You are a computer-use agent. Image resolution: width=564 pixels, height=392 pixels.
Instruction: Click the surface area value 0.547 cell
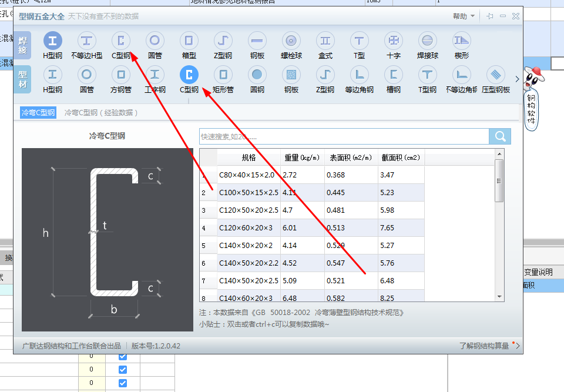tap(351, 263)
